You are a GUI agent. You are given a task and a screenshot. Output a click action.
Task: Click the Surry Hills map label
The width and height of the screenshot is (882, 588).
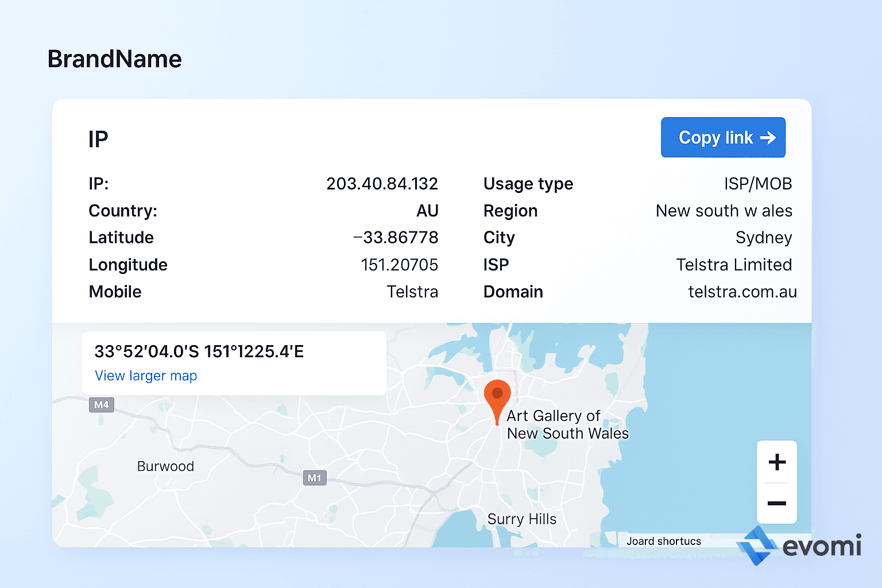[x=522, y=519]
